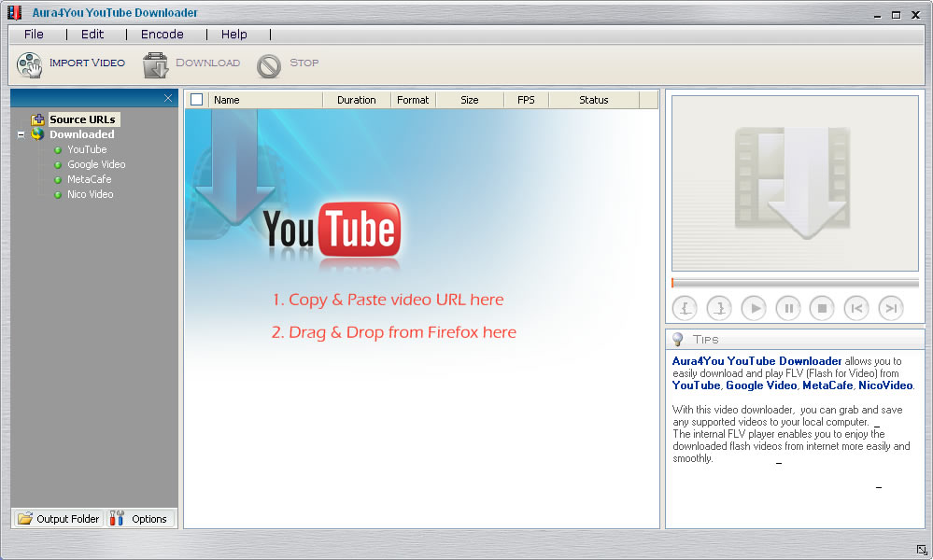Open the Help menu
This screenshot has width=933, height=560.
point(233,35)
